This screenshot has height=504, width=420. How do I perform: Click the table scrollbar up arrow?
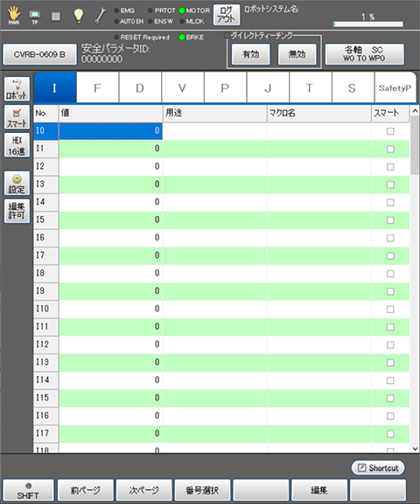pyautogui.click(x=415, y=111)
